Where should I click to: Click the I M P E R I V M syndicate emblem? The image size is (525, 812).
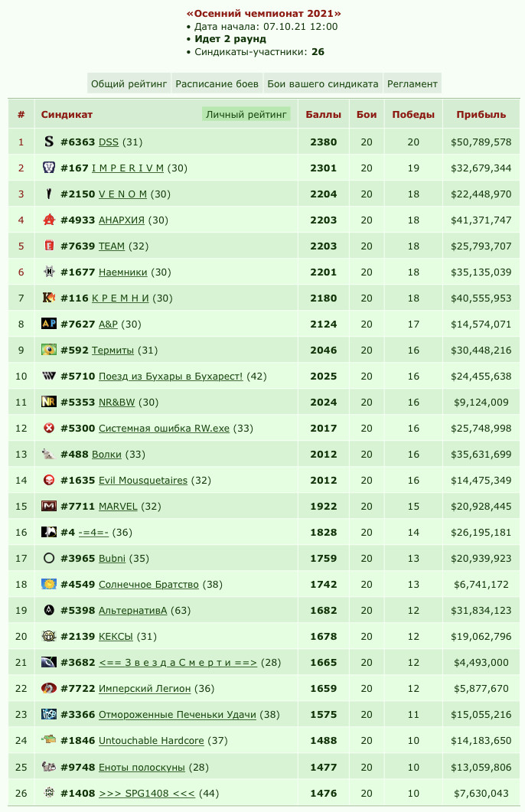49,168
